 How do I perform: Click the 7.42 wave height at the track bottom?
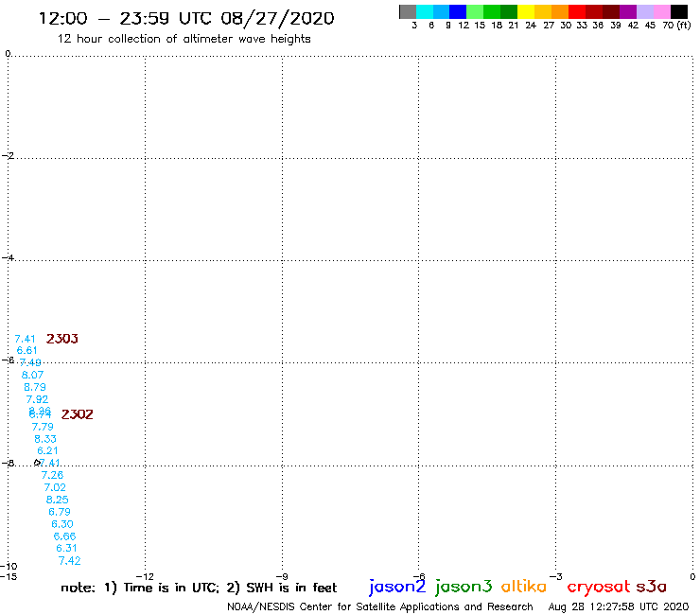coord(70,560)
